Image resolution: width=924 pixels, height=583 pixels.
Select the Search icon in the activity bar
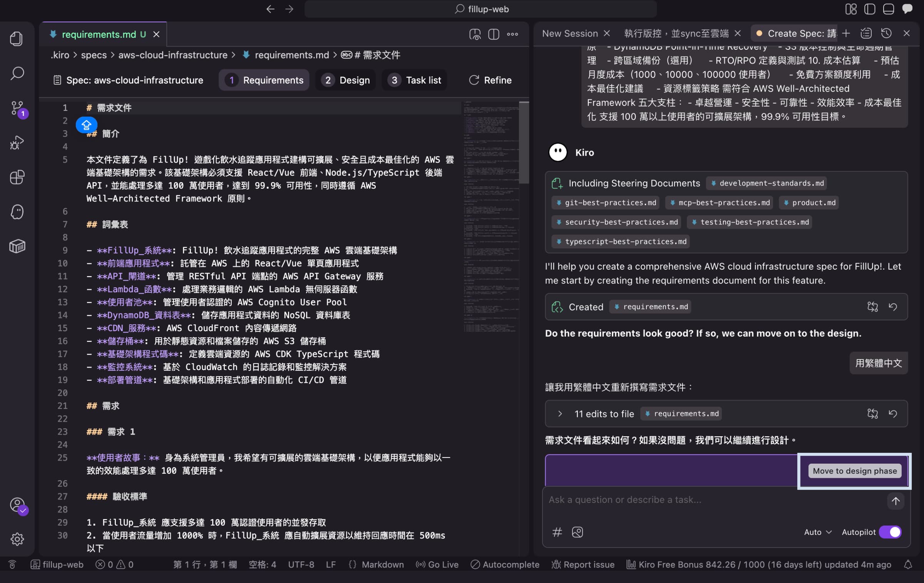click(17, 73)
